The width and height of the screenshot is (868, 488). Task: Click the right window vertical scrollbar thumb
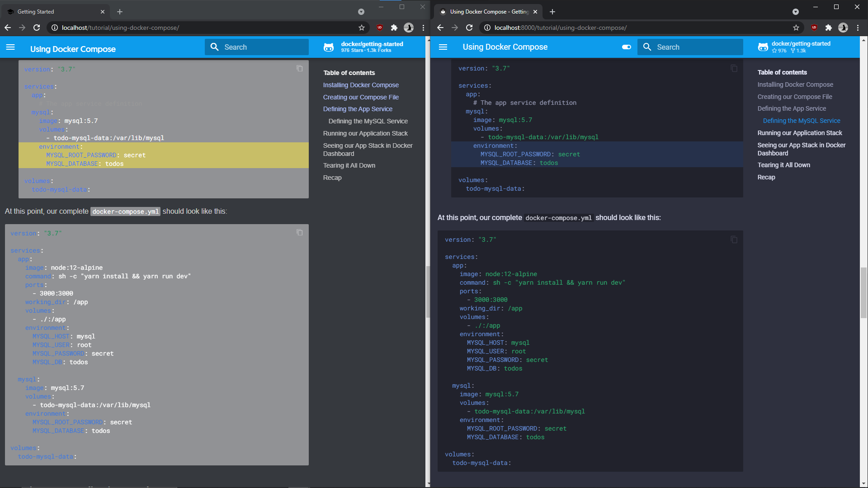(x=863, y=293)
